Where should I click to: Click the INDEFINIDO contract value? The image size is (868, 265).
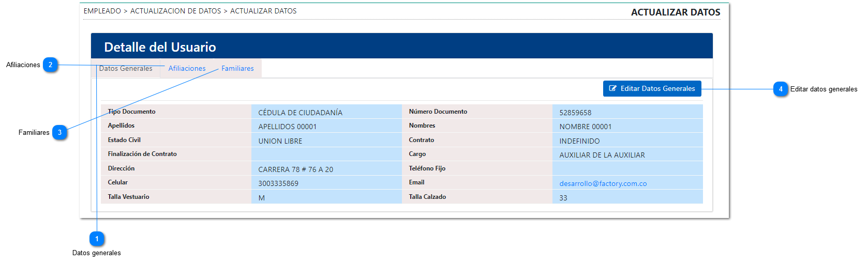[579, 141]
